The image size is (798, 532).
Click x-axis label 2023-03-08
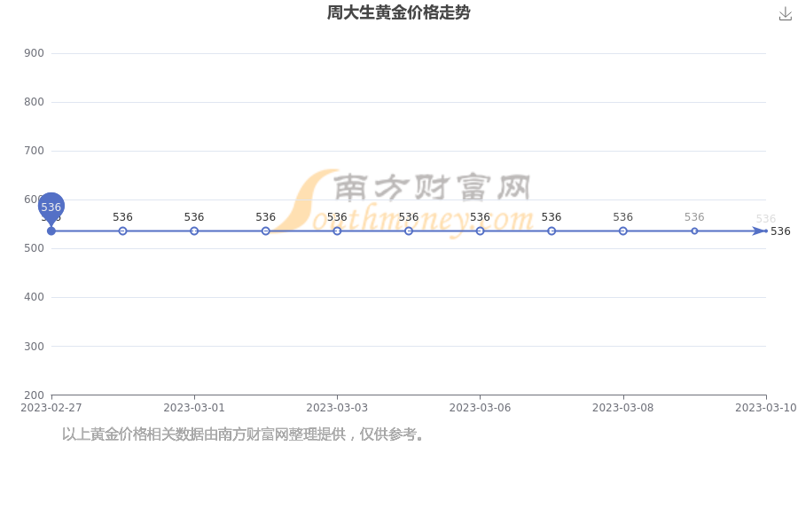tap(623, 408)
